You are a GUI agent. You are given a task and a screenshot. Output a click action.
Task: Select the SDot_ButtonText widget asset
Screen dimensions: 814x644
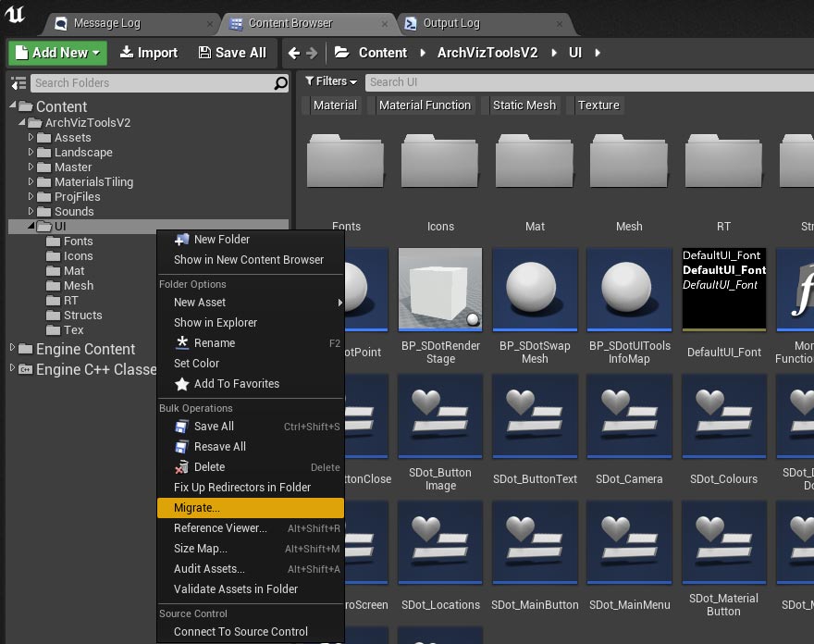(535, 416)
